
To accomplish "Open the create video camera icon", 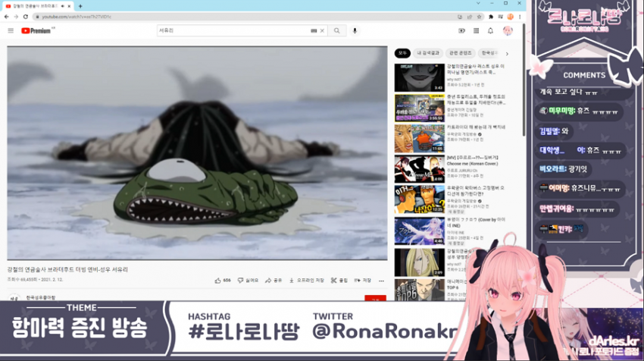I will [x=461, y=31].
